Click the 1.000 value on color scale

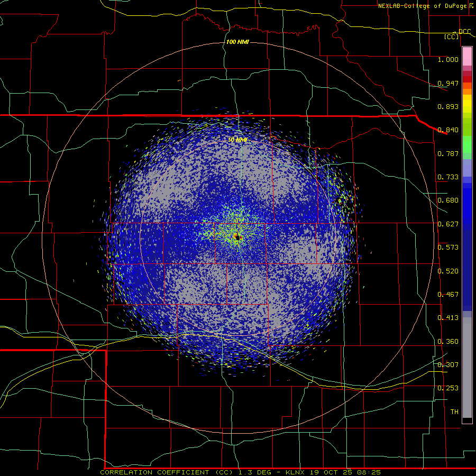[448, 59]
